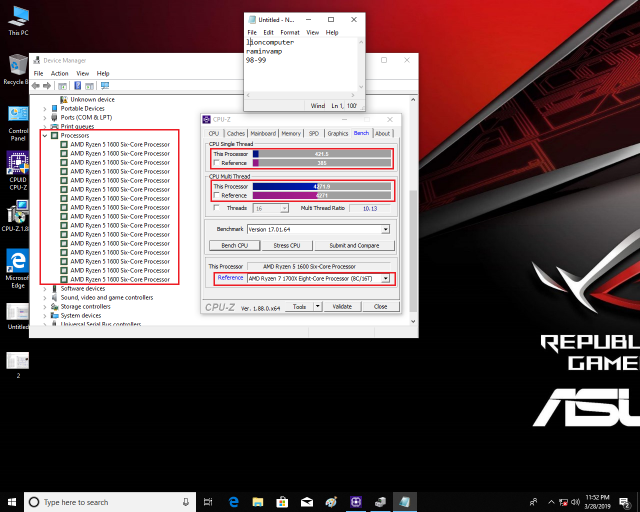Open the Format menu in Notepad

tap(289, 32)
